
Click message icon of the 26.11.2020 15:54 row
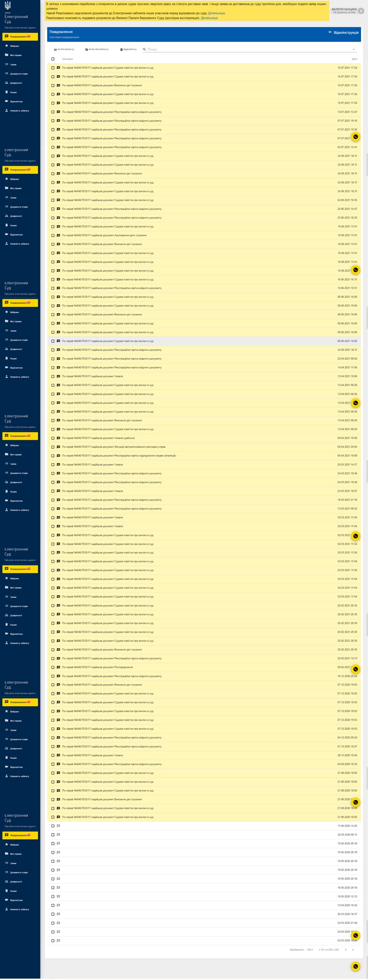[58, 755]
